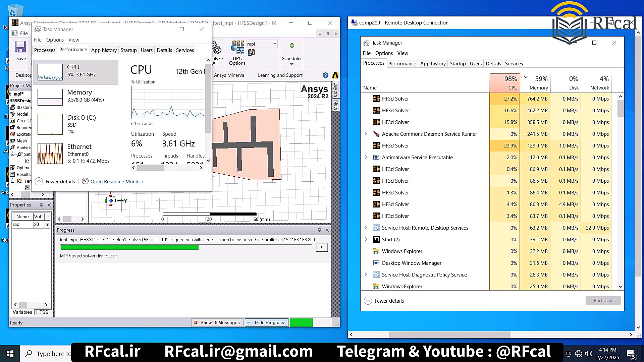The width and height of the screenshot is (644, 362).
Task: Switch to Variables tab in Properties panel
Action: pyautogui.click(x=22, y=312)
